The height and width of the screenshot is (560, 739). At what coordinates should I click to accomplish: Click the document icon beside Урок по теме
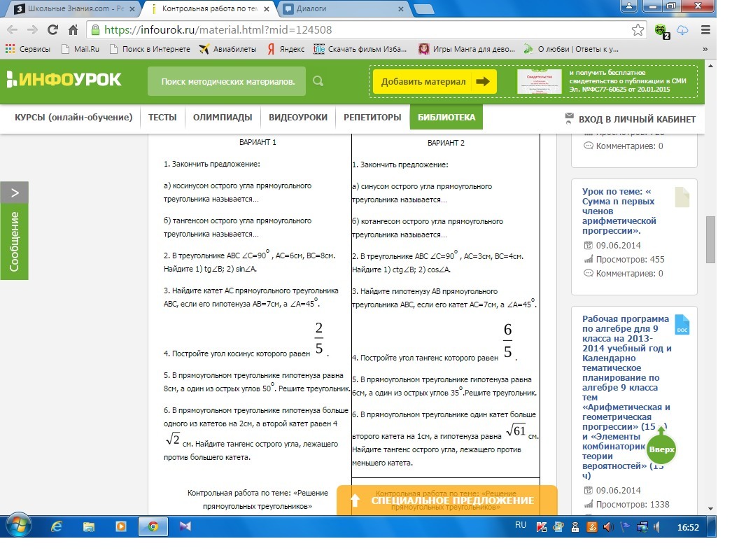click(682, 197)
